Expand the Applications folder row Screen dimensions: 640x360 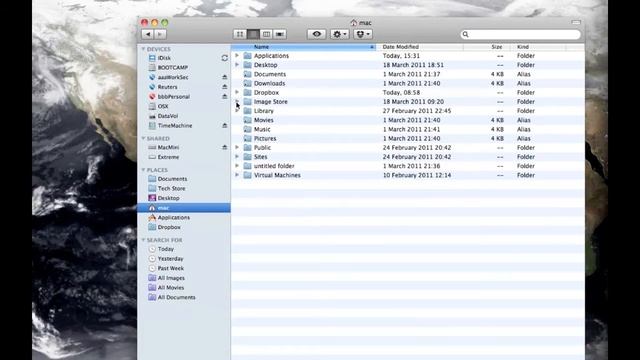tap(237, 56)
